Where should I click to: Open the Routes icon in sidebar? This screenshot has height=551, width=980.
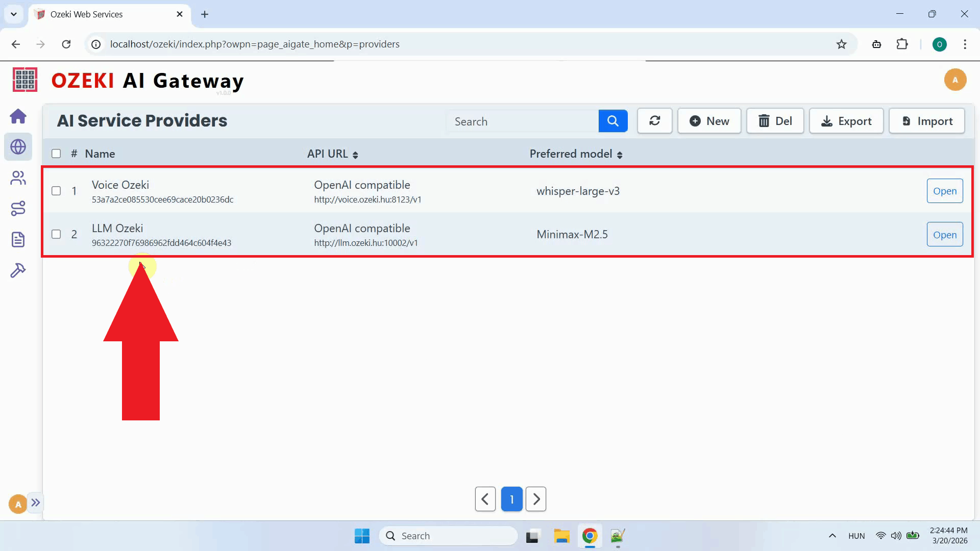[x=18, y=208]
